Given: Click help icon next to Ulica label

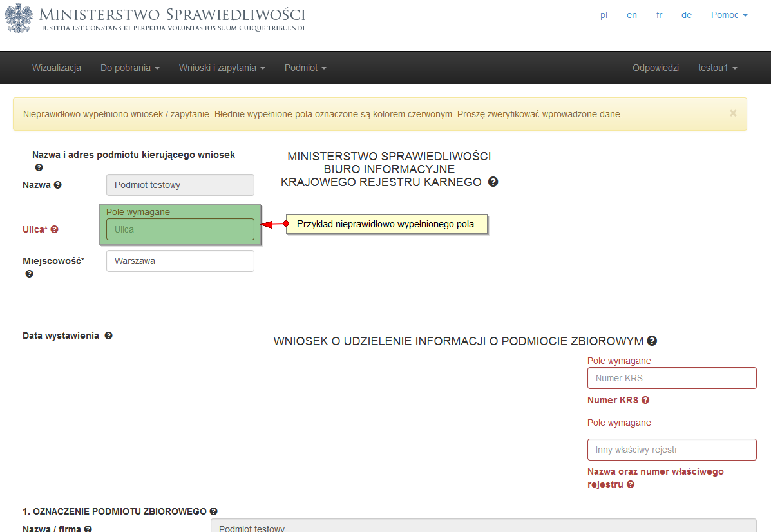Looking at the screenshot, I should coord(55,229).
